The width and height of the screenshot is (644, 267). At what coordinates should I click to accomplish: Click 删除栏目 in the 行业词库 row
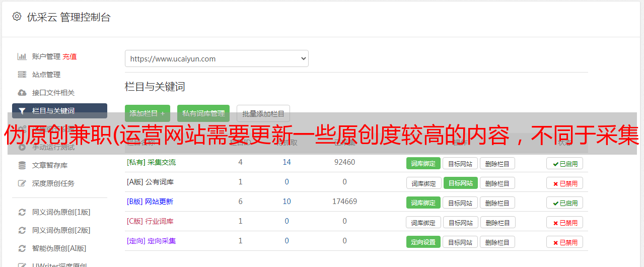[x=498, y=222]
